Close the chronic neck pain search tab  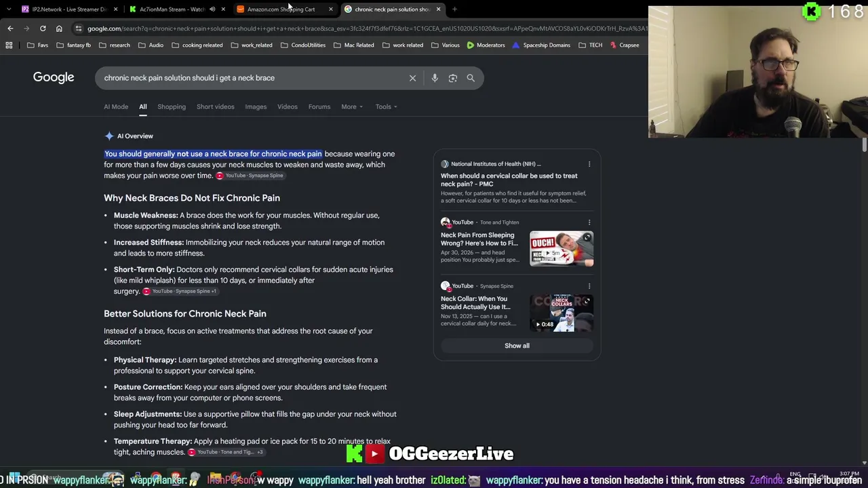click(438, 9)
